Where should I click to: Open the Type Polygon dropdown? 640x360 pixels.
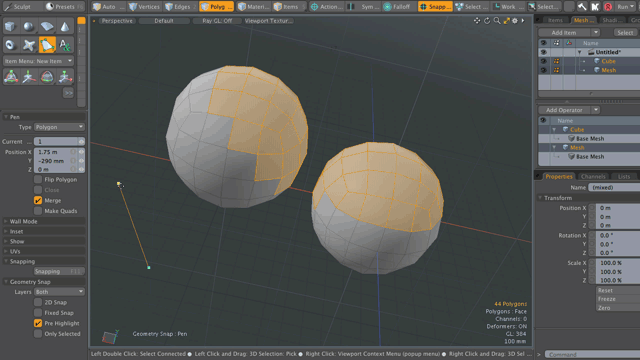(59, 127)
